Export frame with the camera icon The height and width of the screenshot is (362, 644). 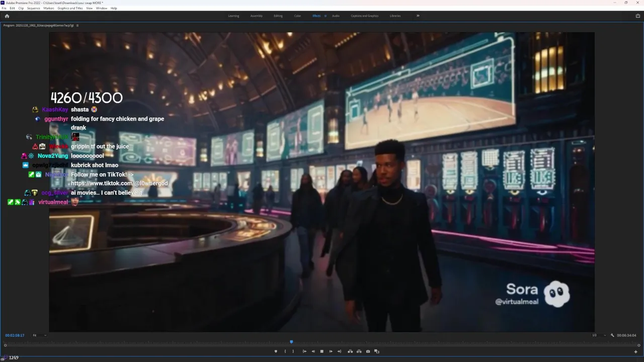pos(368,351)
